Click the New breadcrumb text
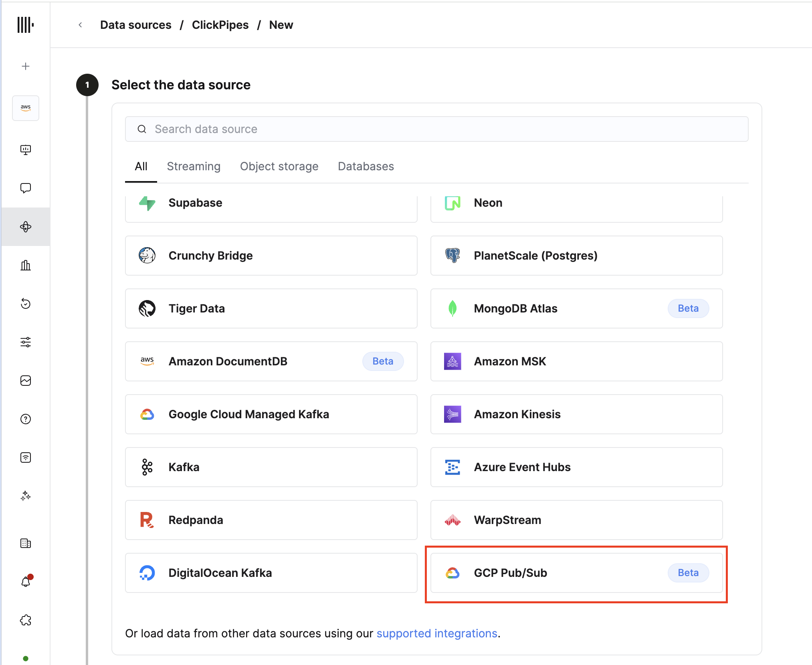 pos(281,25)
